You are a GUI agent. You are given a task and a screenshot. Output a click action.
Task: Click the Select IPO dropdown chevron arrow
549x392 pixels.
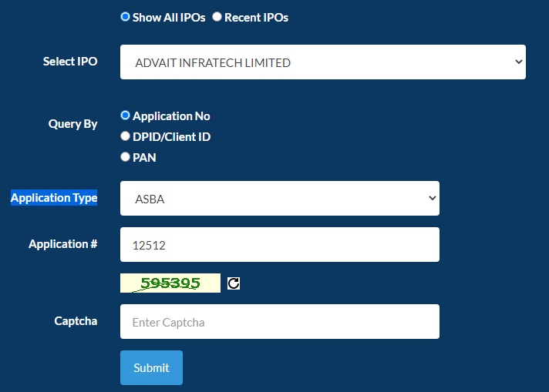517,62
